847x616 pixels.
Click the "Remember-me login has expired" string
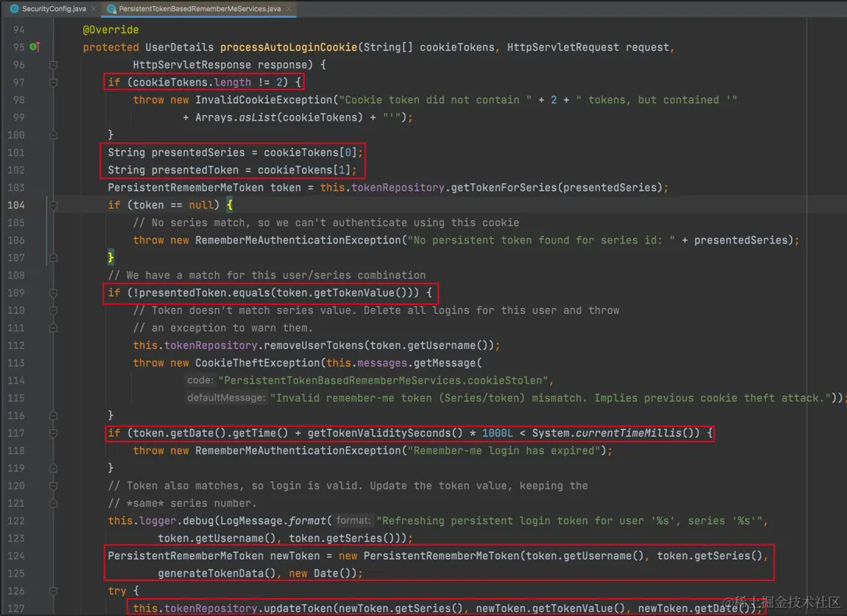[x=504, y=451]
